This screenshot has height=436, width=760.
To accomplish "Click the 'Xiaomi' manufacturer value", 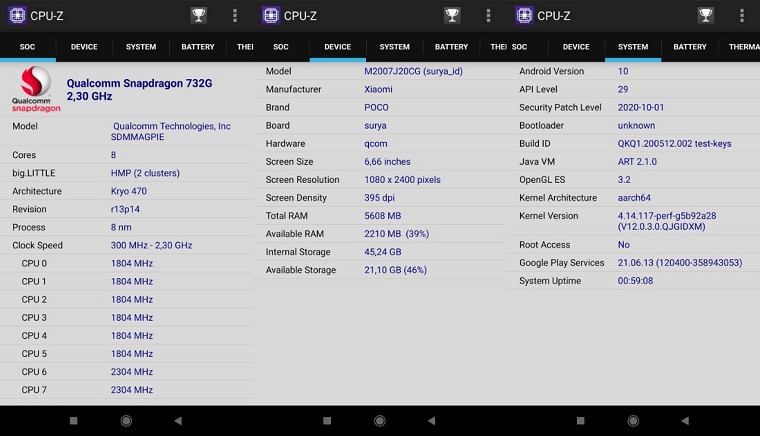I will tap(378, 89).
